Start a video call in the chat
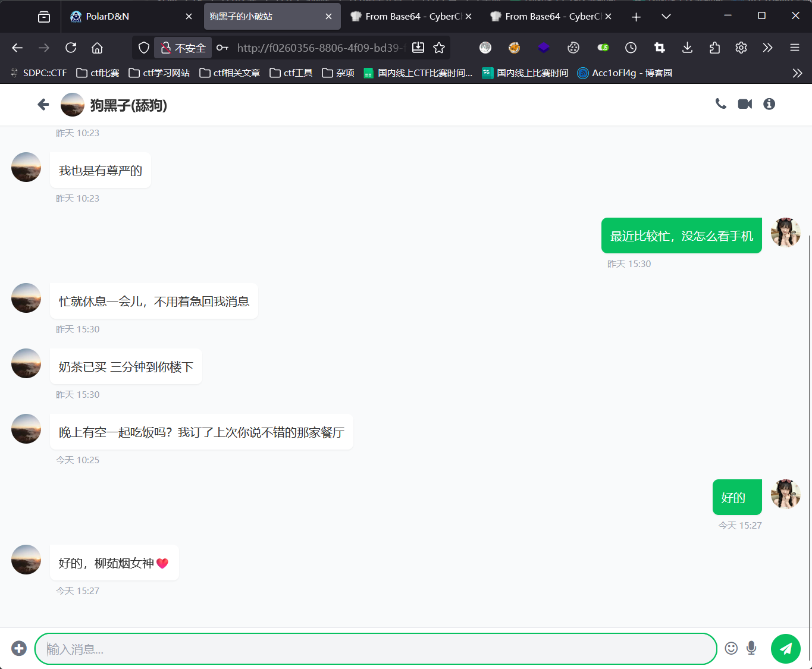Screen dimensions: 812x669 [x=744, y=104]
